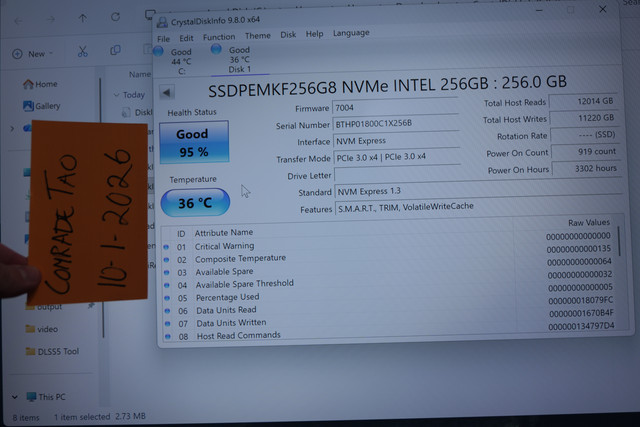Click the Features field with S.M.A.R.T., TRIM
The image size is (640, 427).
click(480, 207)
